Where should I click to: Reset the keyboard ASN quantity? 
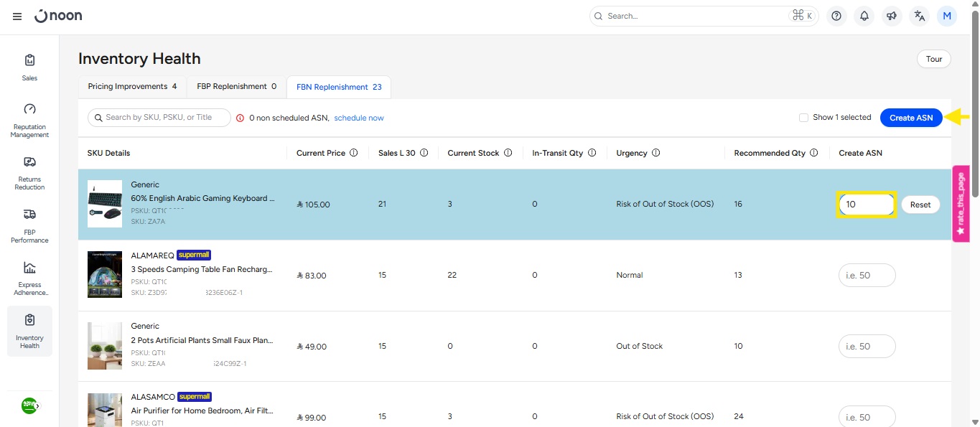920,205
